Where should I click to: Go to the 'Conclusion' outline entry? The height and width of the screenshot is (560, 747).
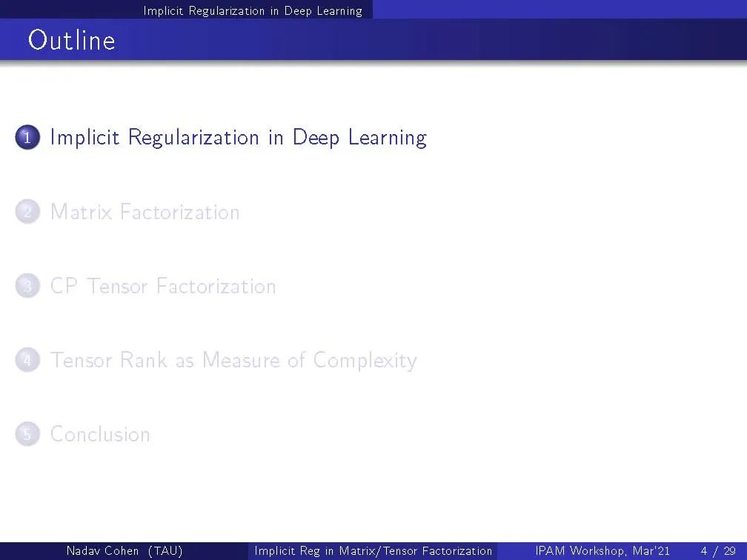coord(100,434)
